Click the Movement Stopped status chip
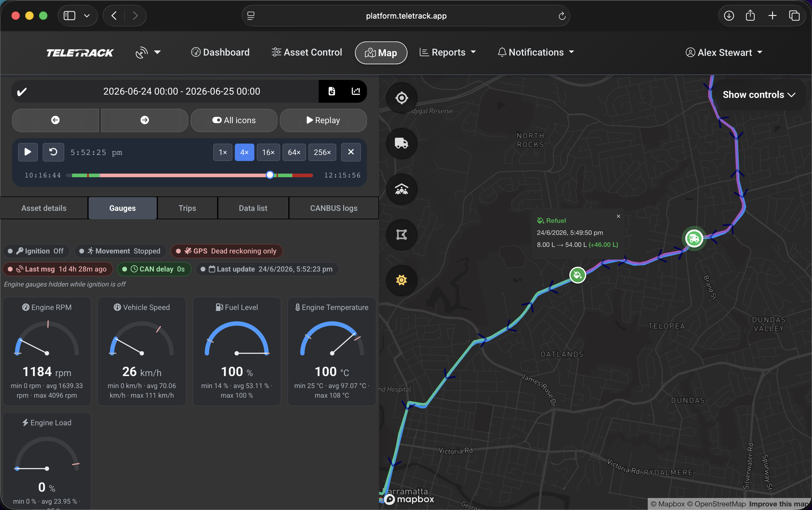Viewport: 812px width, 510px height. click(120, 251)
